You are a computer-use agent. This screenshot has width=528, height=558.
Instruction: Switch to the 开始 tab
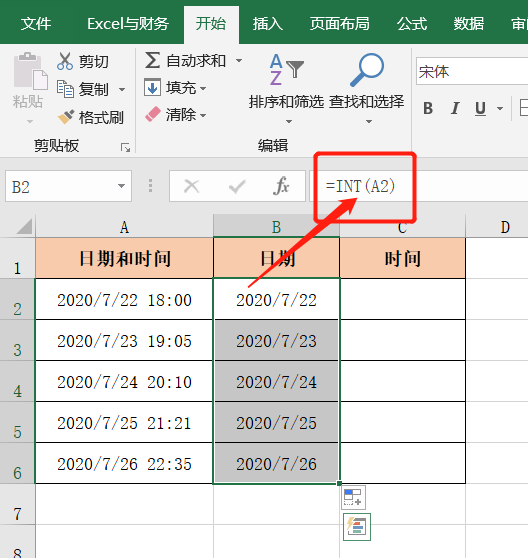click(211, 24)
